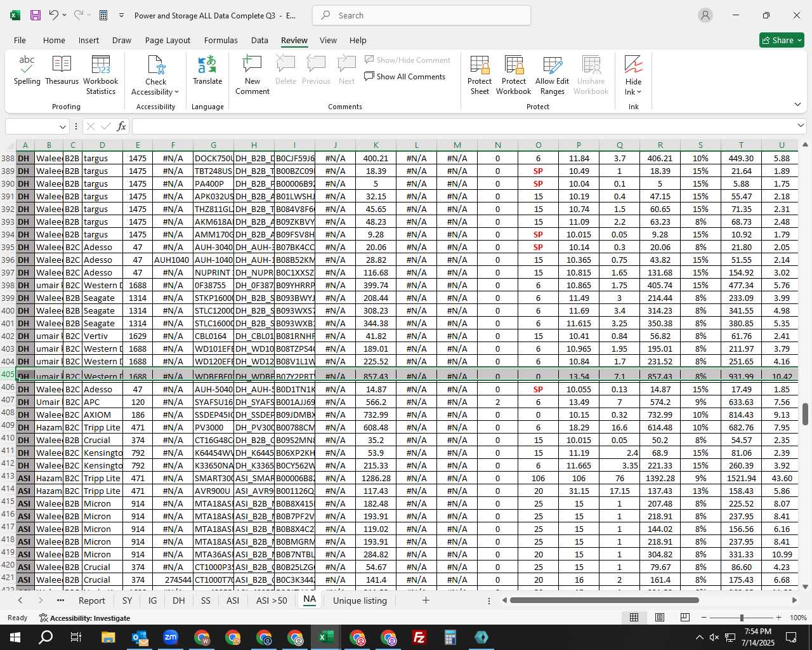The height and width of the screenshot is (650, 812).
Task: Click into the Search box
Action: coord(422,15)
